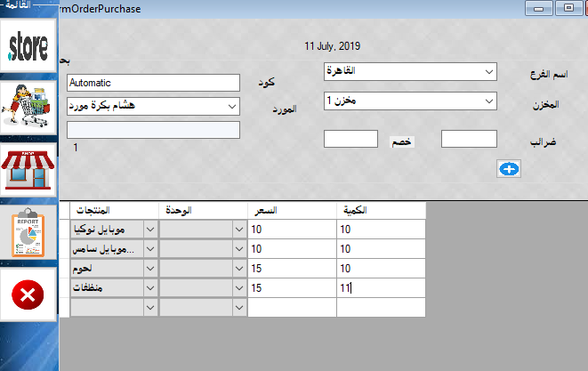Open unit dropdown in the empty last row
This screenshot has width=588, height=371.
239,307
